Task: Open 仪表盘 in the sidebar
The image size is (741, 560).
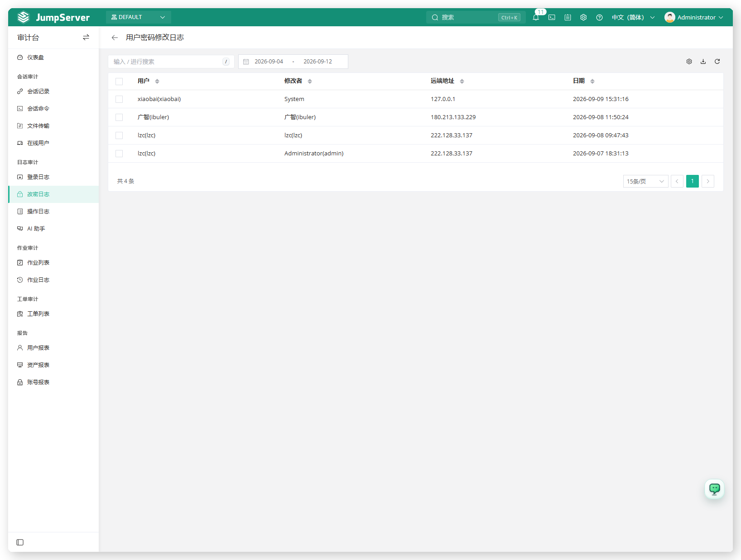Action: coord(53,58)
